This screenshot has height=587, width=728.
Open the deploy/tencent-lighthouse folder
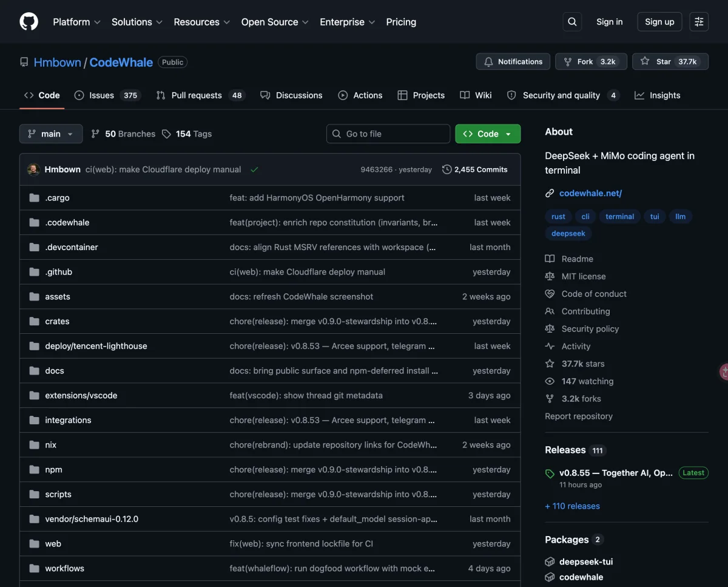(96, 346)
